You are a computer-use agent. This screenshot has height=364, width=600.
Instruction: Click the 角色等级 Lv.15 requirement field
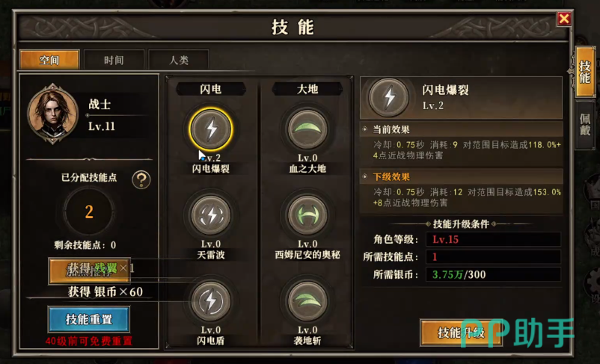click(493, 239)
